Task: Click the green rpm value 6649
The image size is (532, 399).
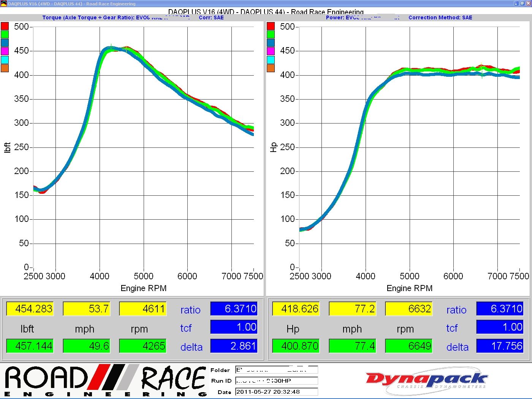Action: 409,346
